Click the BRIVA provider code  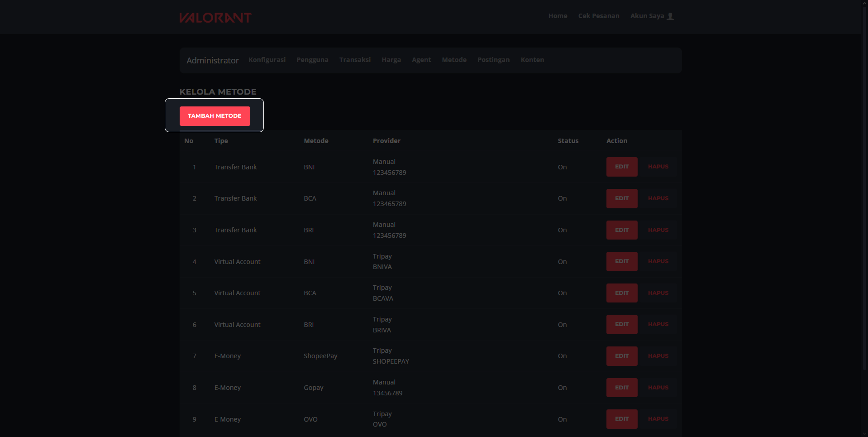coord(382,330)
